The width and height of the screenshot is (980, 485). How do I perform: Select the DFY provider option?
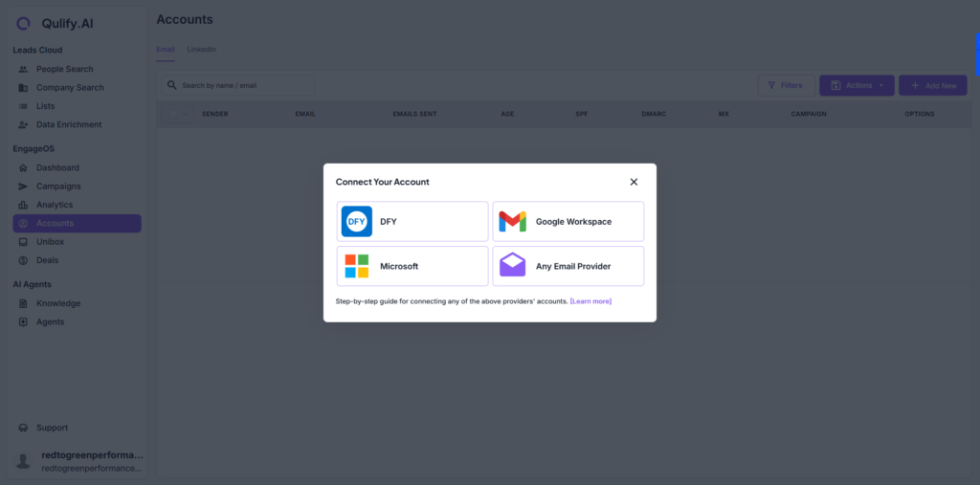click(x=412, y=221)
